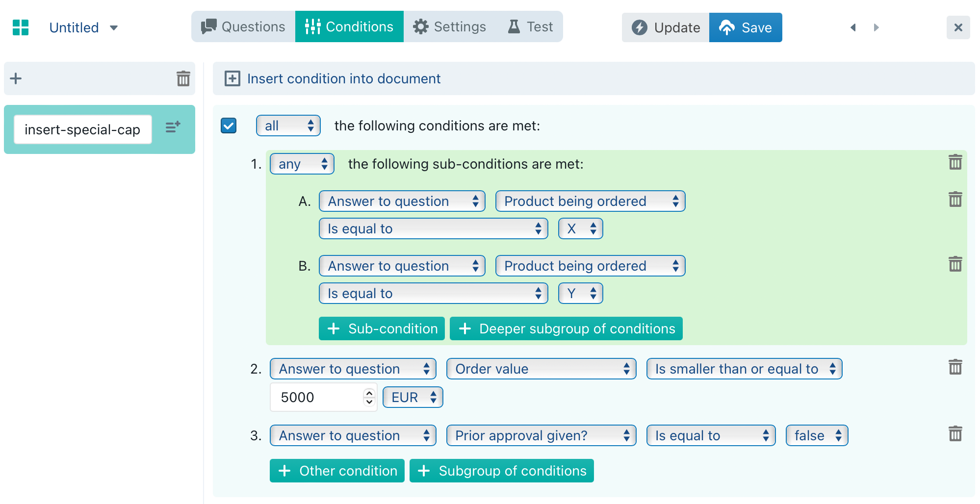Click the green grid dashboard icon

(21, 27)
